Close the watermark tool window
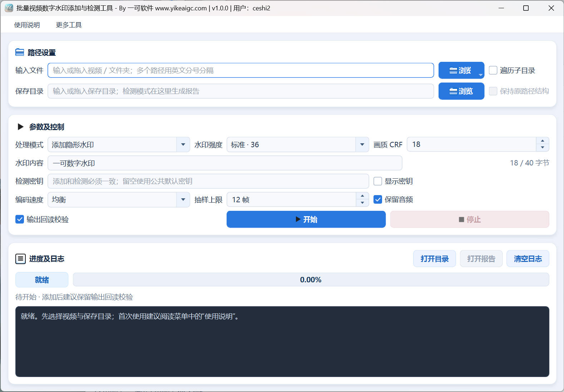The height and width of the screenshot is (392, 564). [x=551, y=8]
